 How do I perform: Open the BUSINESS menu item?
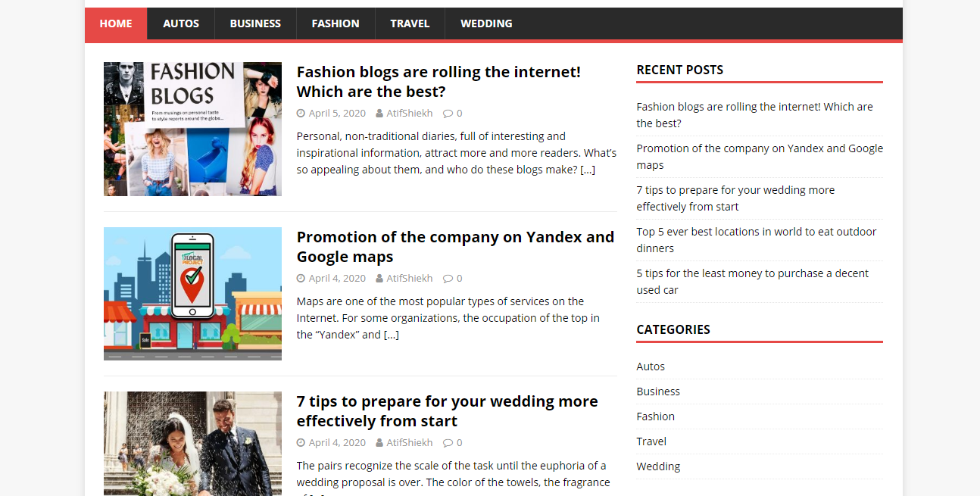point(255,23)
